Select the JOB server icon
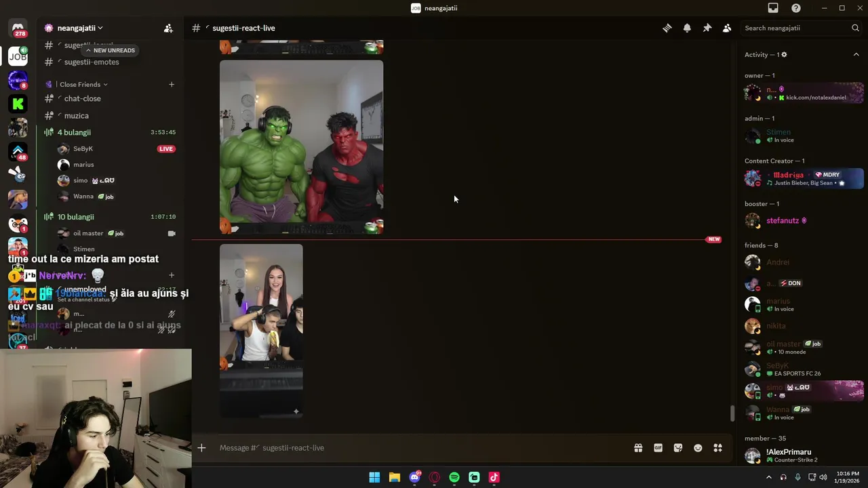Viewport: 868px width, 488px height. pyautogui.click(x=18, y=56)
